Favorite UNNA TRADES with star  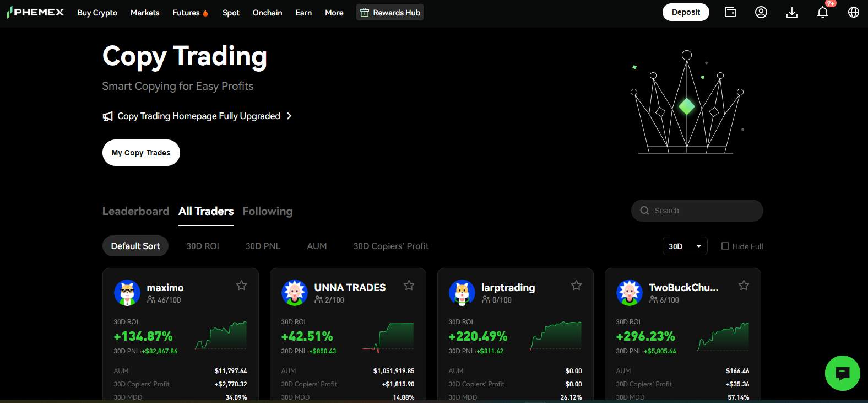pos(409,285)
